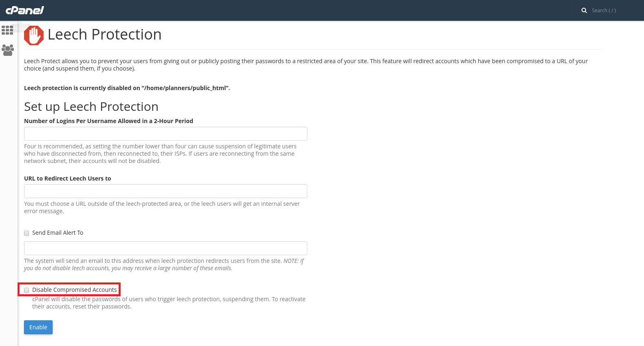
Task: Click the Number of Logins Per Username label
Action: tap(108, 121)
